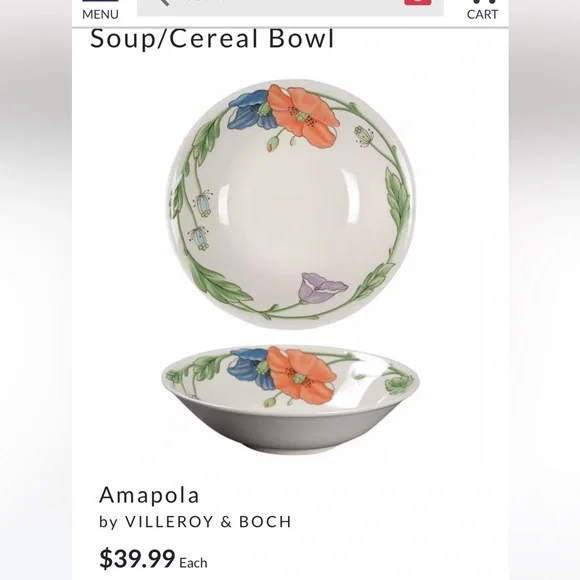The width and height of the screenshot is (580, 580).
Task: Open the VILLEROY & BOCH brand link
Action: point(208,522)
